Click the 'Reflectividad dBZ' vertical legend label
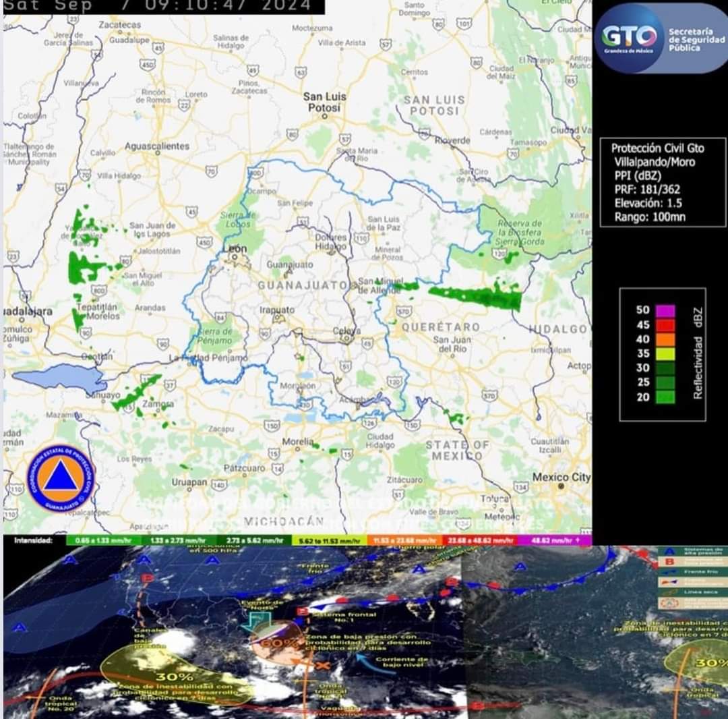This screenshot has height=719, width=728. click(x=698, y=353)
